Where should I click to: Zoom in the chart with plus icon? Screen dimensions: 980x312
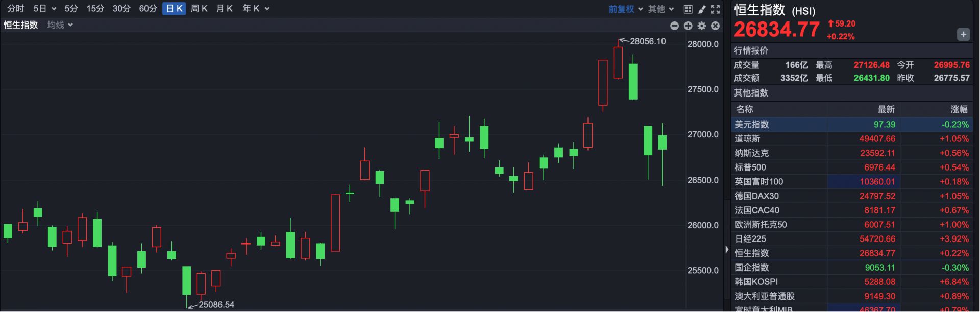[x=688, y=26]
